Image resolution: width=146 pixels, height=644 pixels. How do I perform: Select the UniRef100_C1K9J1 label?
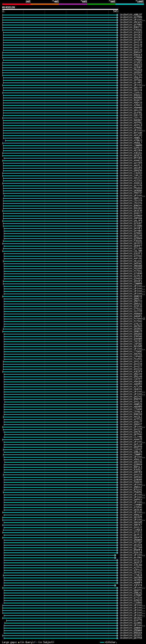tap(131, 93)
